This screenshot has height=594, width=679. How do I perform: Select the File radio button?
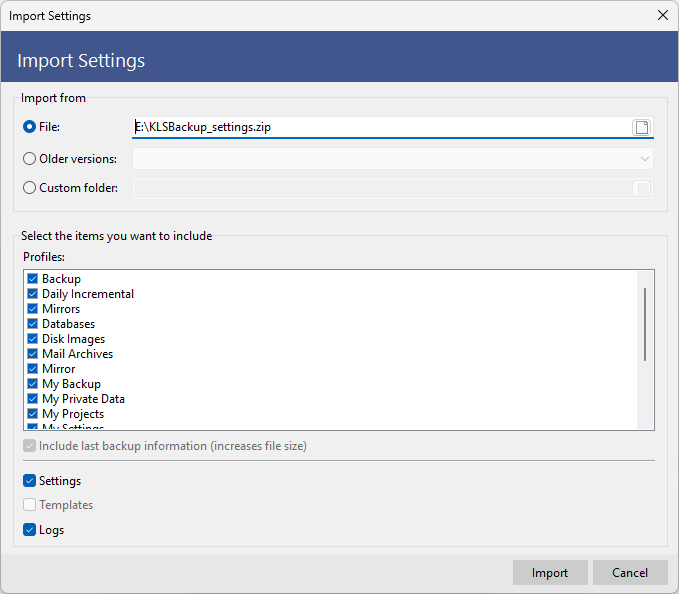[29, 127]
